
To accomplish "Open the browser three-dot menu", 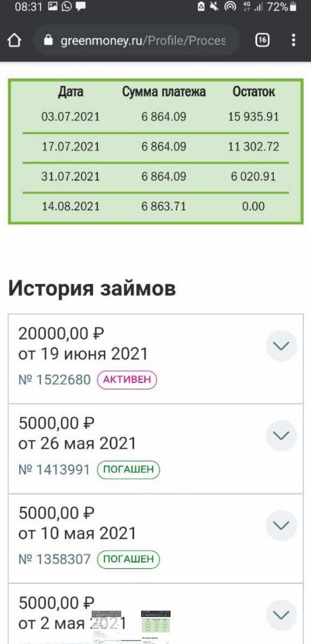I will 293,40.
